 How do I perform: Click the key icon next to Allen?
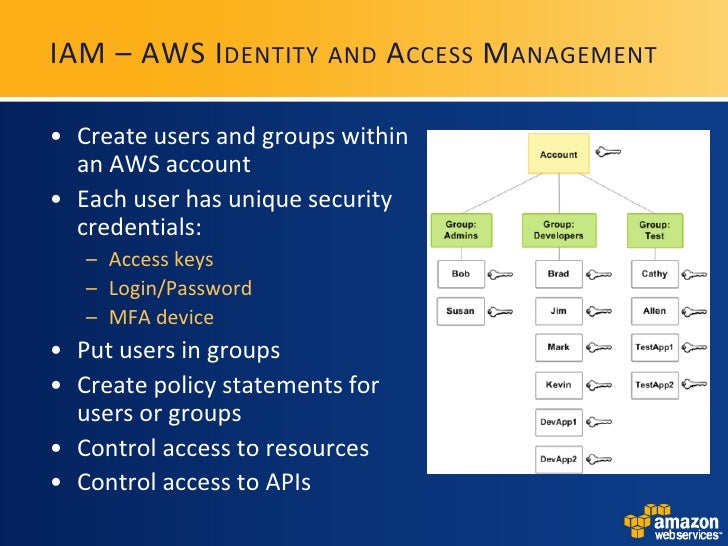[695, 312]
